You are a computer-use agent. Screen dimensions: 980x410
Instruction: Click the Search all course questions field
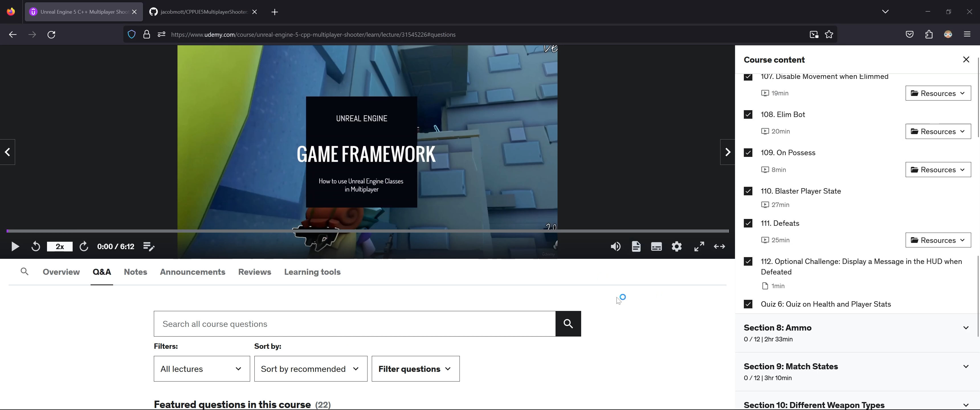(x=354, y=324)
